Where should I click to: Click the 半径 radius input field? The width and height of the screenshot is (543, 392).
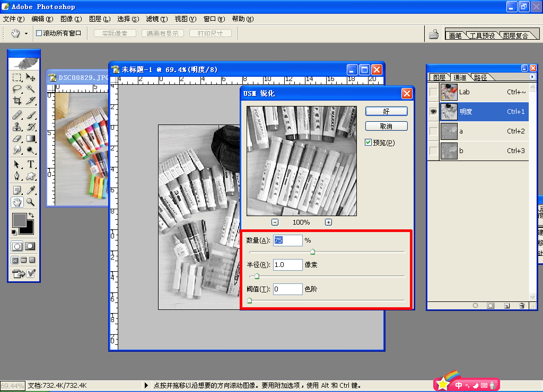pyautogui.click(x=288, y=265)
